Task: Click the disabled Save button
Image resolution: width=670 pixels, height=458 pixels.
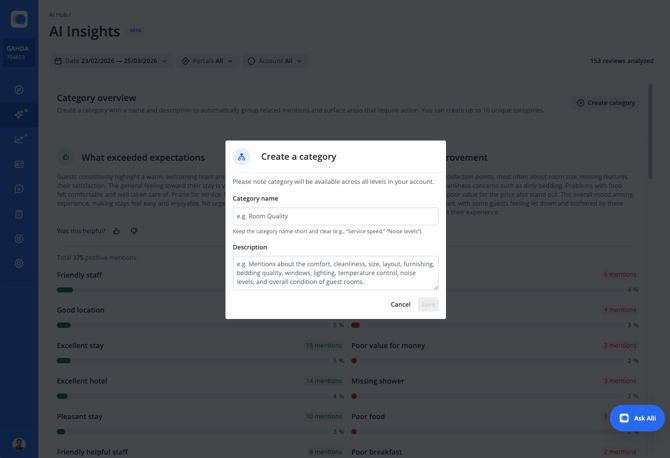Action: (428, 304)
